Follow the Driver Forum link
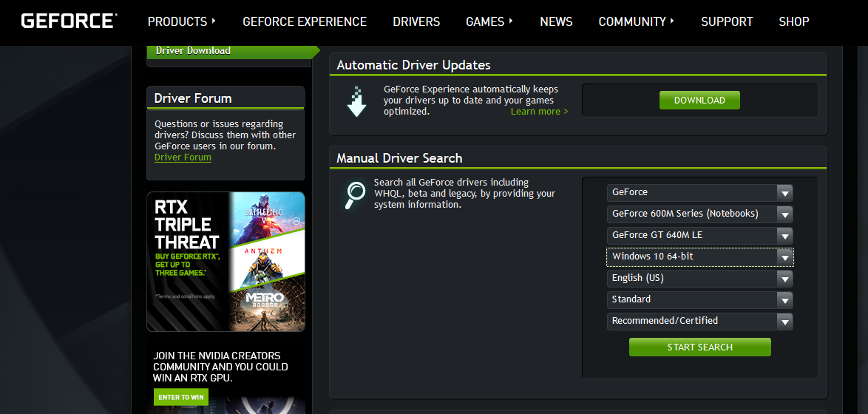The height and width of the screenshot is (414, 868). (x=183, y=157)
